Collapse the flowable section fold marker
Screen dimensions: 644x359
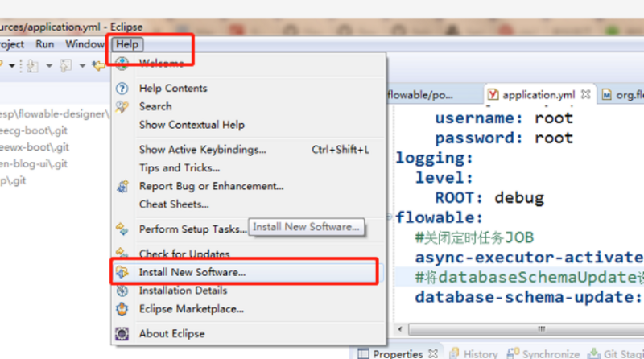click(x=390, y=217)
